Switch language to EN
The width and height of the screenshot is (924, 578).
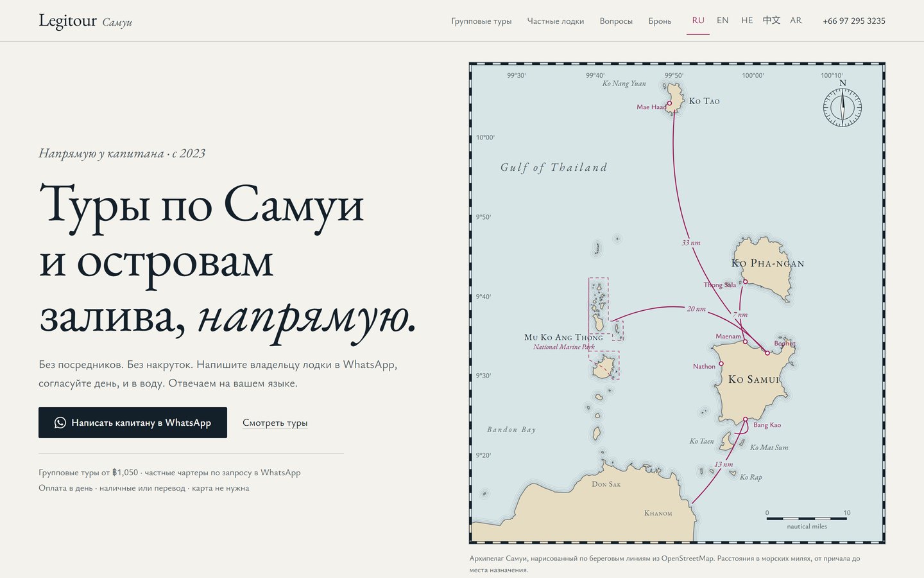723,21
